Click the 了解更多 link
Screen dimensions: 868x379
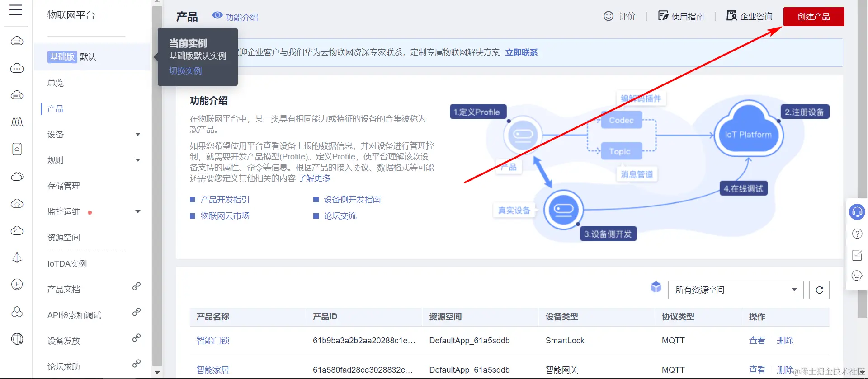pos(314,178)
